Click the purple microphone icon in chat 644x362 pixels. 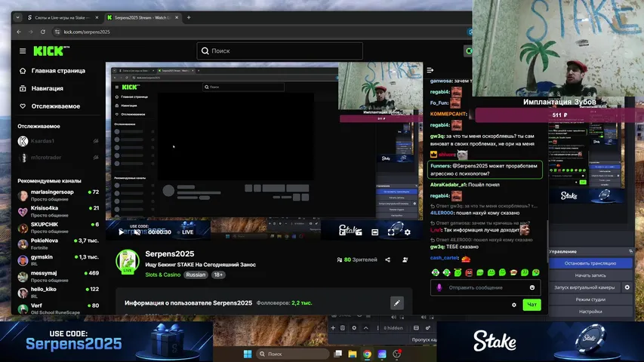pyautogui.click(x=439, y=287)
